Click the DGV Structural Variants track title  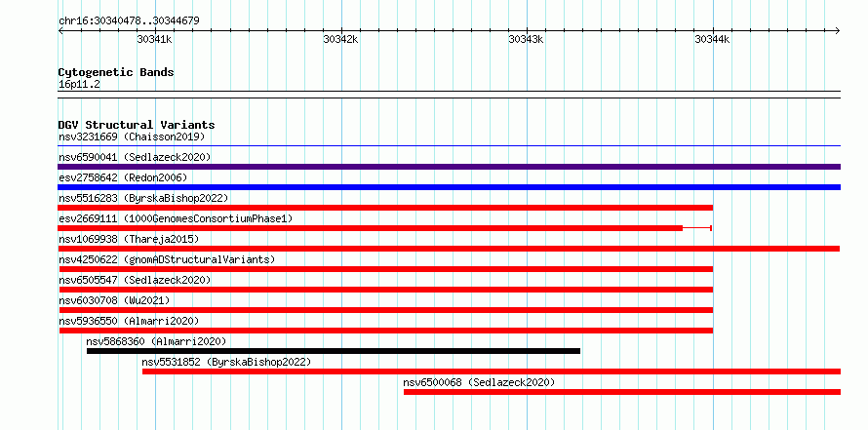point(137,125)
